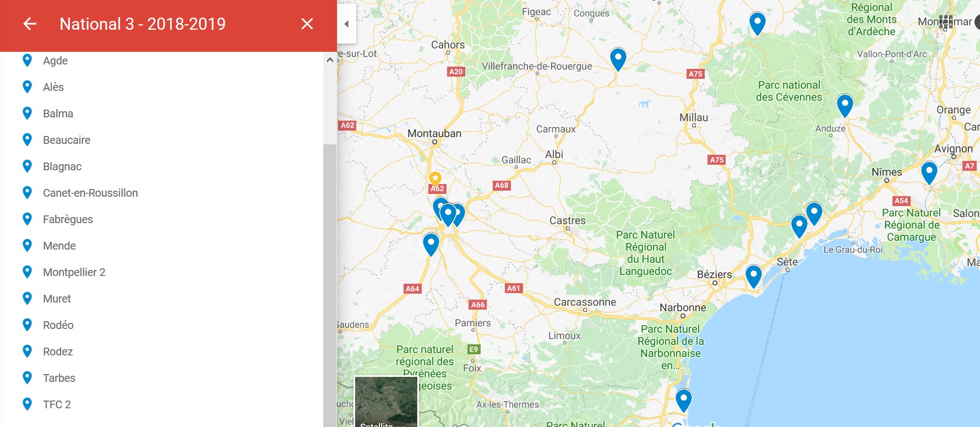Click the blue pin near Anduze
The image size is (980, 427).
pos(845,105)
